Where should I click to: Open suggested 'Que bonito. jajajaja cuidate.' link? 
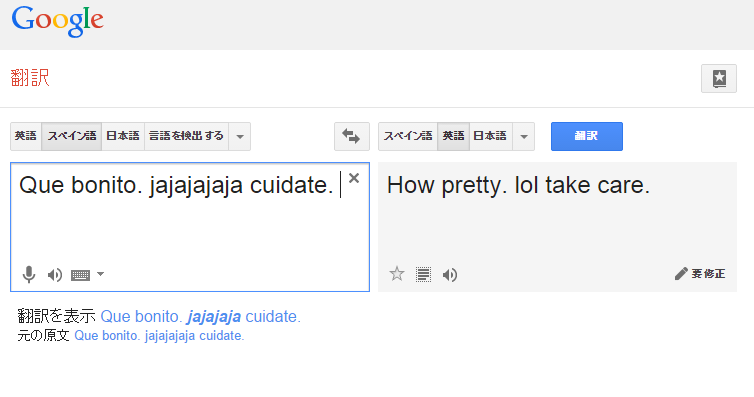coord(201,317)
